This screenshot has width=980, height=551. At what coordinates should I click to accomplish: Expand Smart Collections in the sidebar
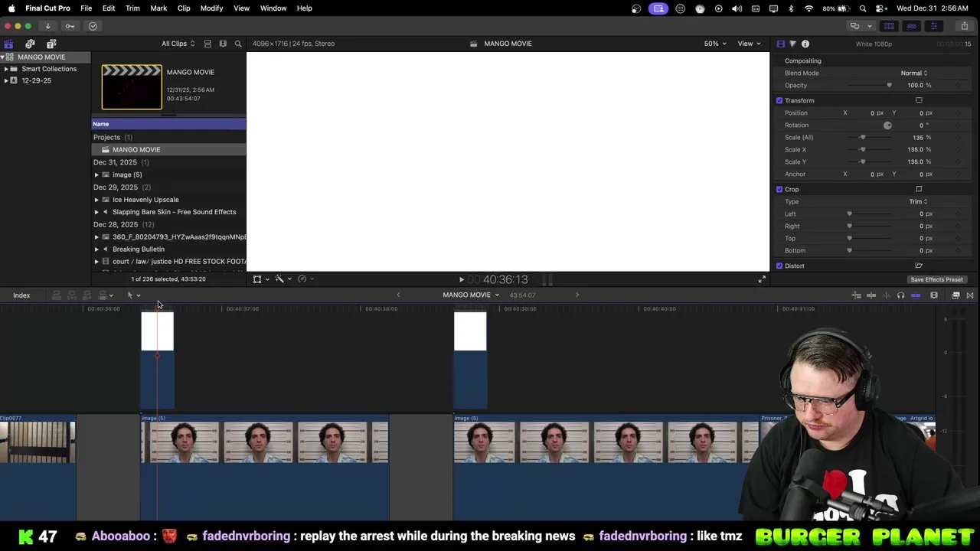[x=6, y=69]
